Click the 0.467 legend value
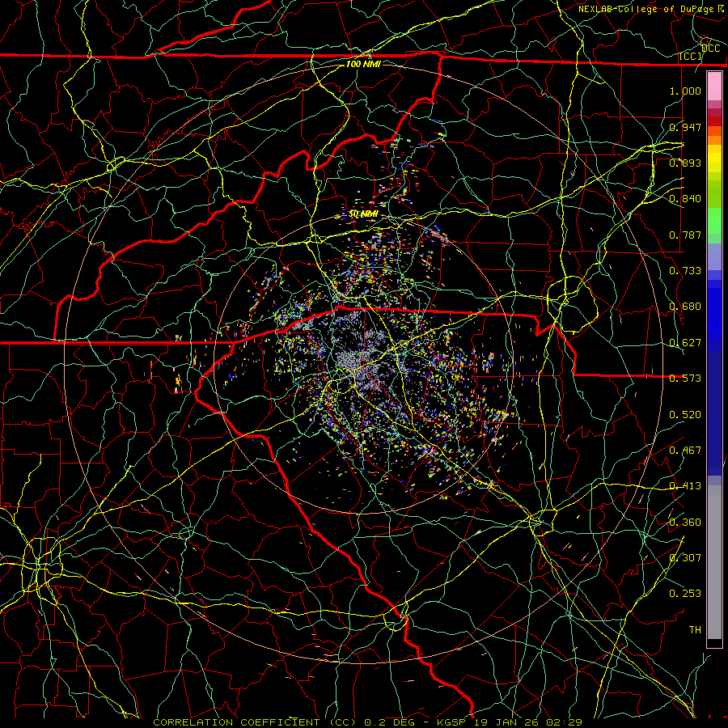 coord(685,451)
